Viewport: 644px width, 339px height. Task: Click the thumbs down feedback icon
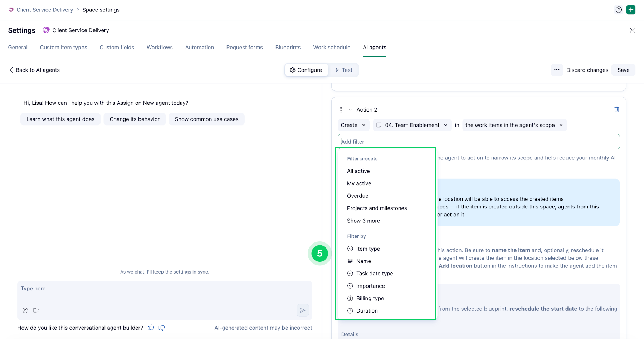coord(162,328)
